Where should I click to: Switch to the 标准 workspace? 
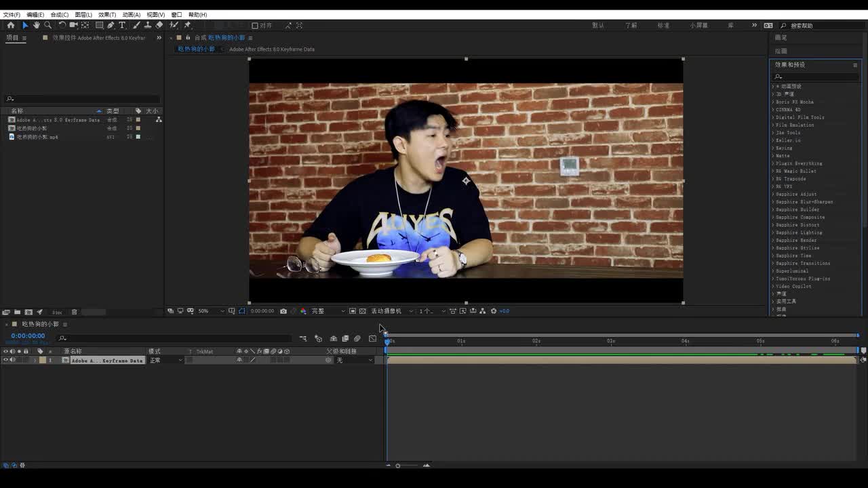point(664,25)
